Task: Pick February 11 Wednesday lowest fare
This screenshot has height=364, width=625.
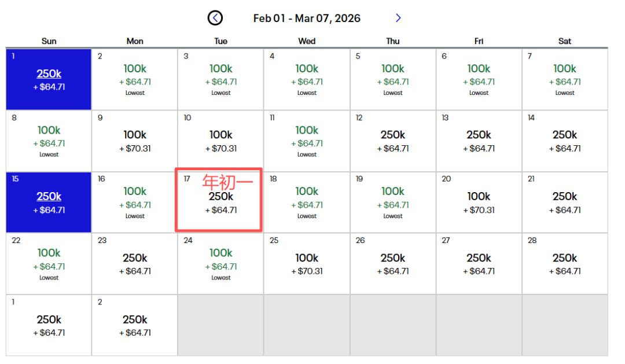Action: [307, 141]
